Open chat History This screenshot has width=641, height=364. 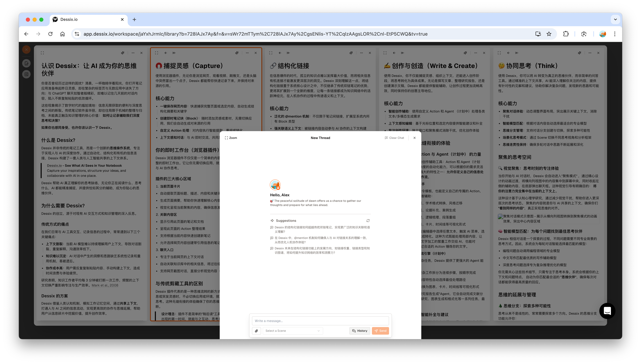(x=360, y=331)
